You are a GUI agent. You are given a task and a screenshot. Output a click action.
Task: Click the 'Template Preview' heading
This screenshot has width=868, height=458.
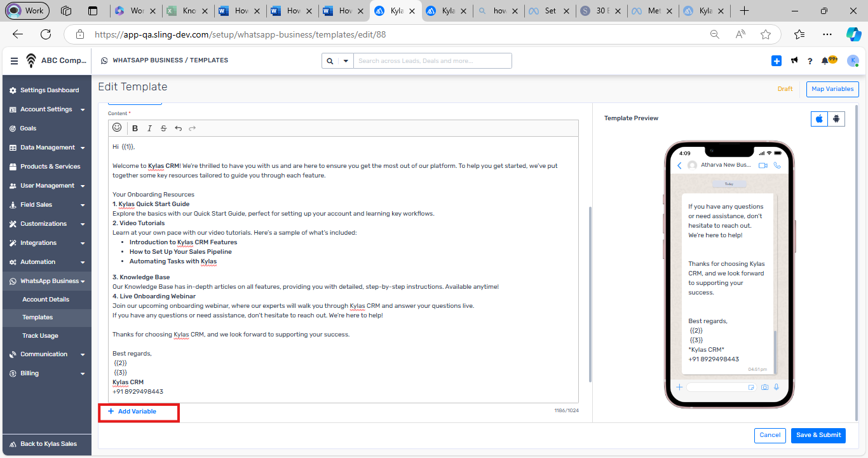coord(631,118)
